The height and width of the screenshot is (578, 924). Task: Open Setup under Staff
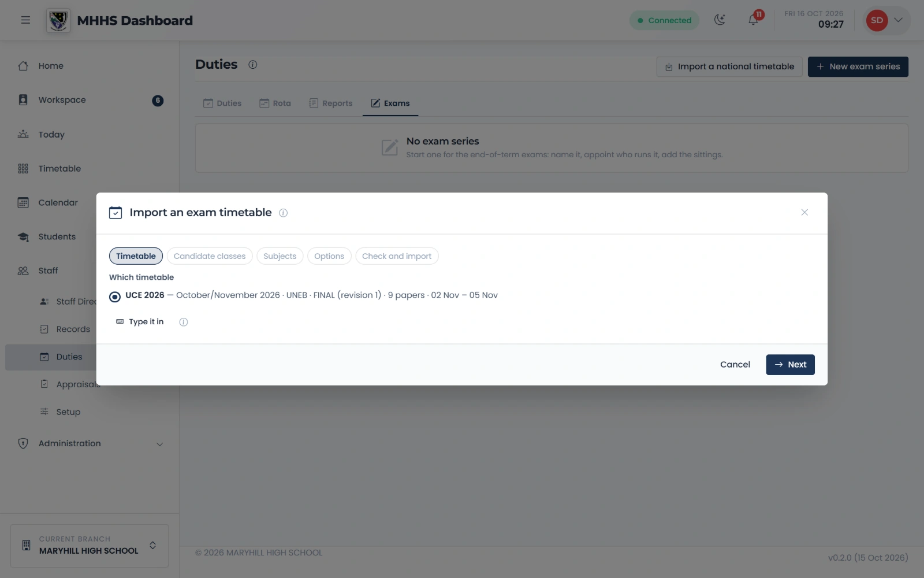[90, 412]
